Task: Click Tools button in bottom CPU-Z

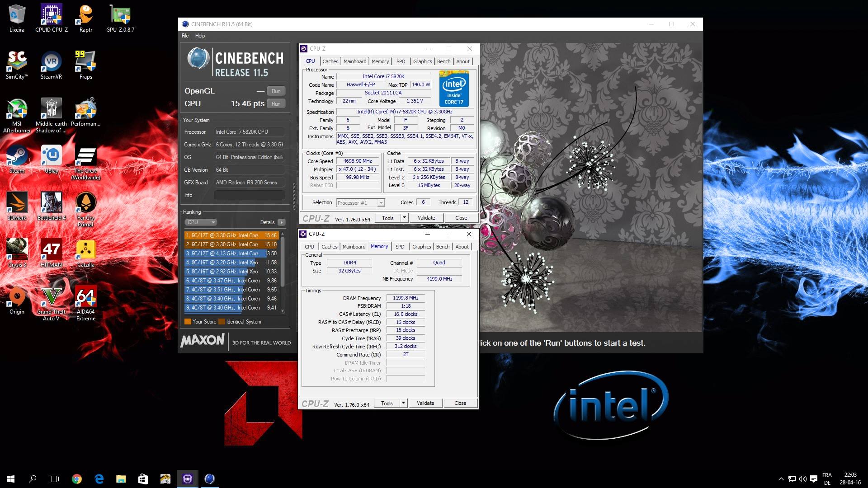Action: pos(387,403)
